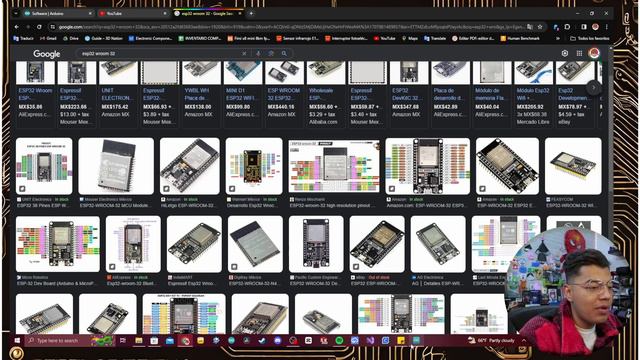This screenshot has height=360, width=640.
Task: Open the Drive bookmark
Action: (x=71, y=38)
